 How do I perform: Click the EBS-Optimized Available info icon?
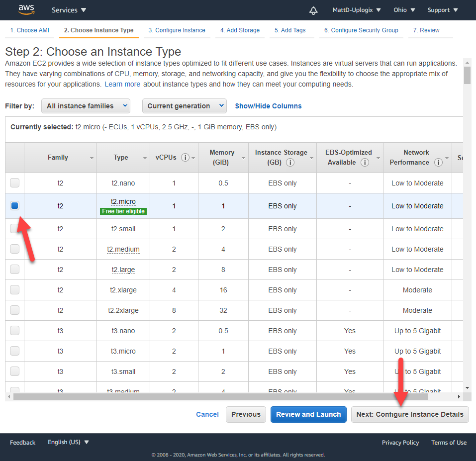(x=366, y=162)
